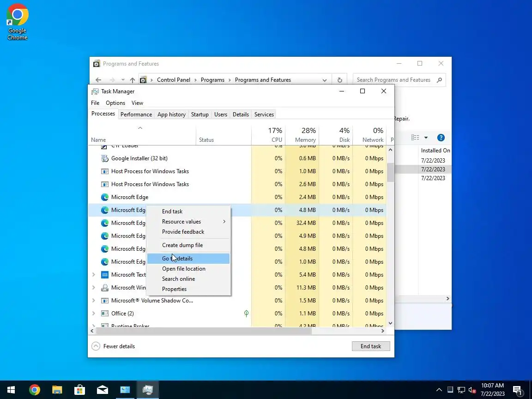Click the End task button
The width and height of the screenshot is (532, 399).
tap(371, 346)
